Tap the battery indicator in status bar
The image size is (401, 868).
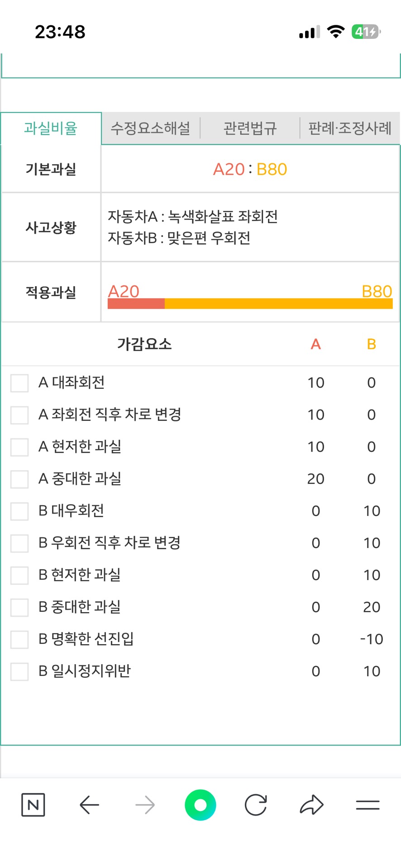(366, 32)
